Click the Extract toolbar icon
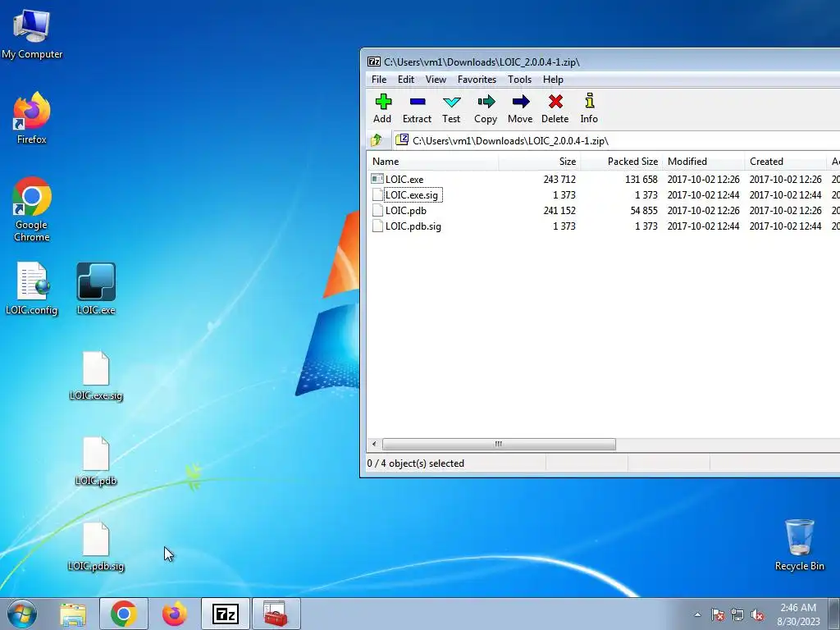Viewport: 840px width, 630px height. [417, 108]
